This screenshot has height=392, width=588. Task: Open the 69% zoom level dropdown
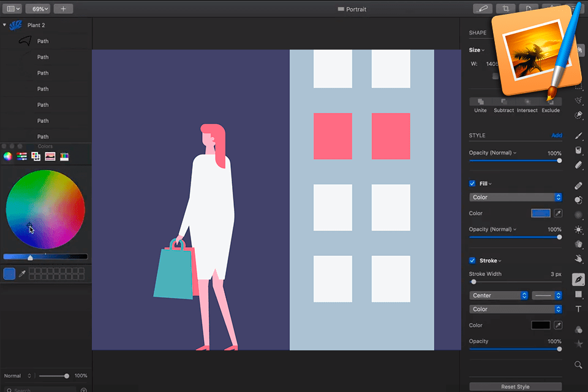coord(38,9)
